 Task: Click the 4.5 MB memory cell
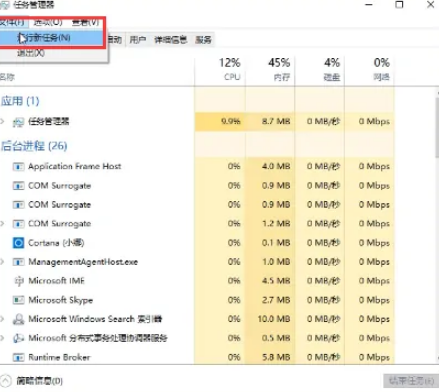pyautogui.click(x=270, y=281)
